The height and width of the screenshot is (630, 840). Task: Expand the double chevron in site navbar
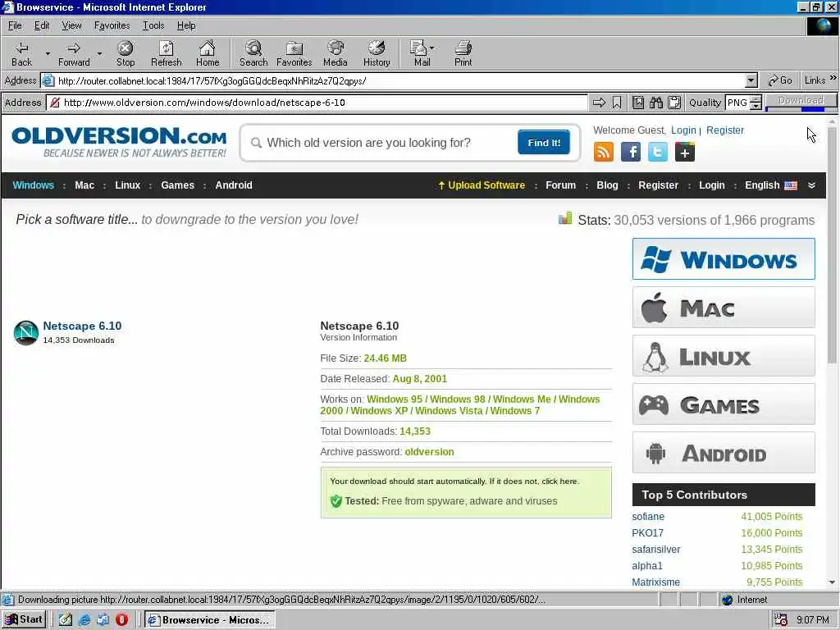[x=811, y=185]
